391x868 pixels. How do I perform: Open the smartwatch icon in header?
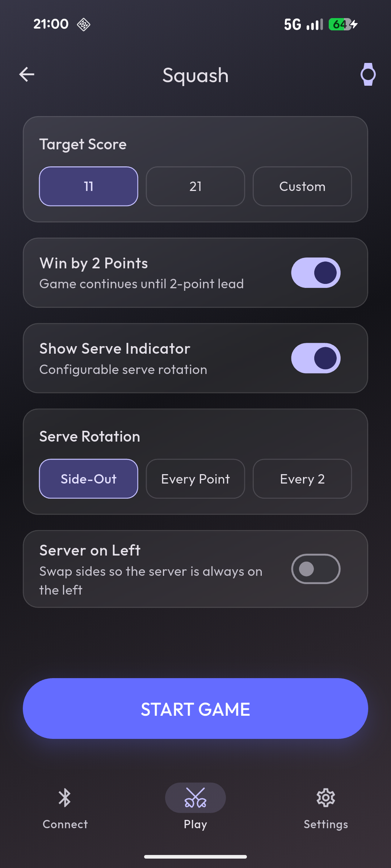click(368, 75)
